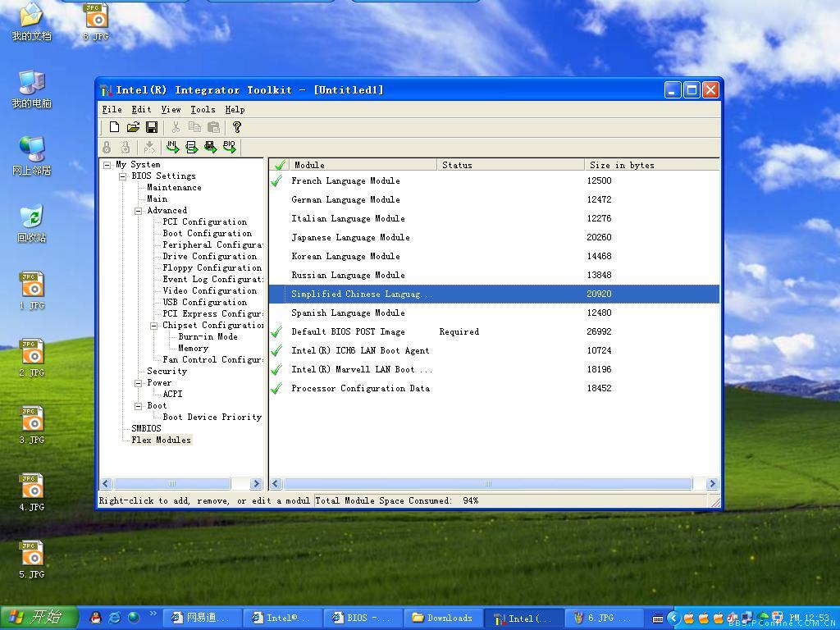Create a new file with the blank page icon

[114, 127]
